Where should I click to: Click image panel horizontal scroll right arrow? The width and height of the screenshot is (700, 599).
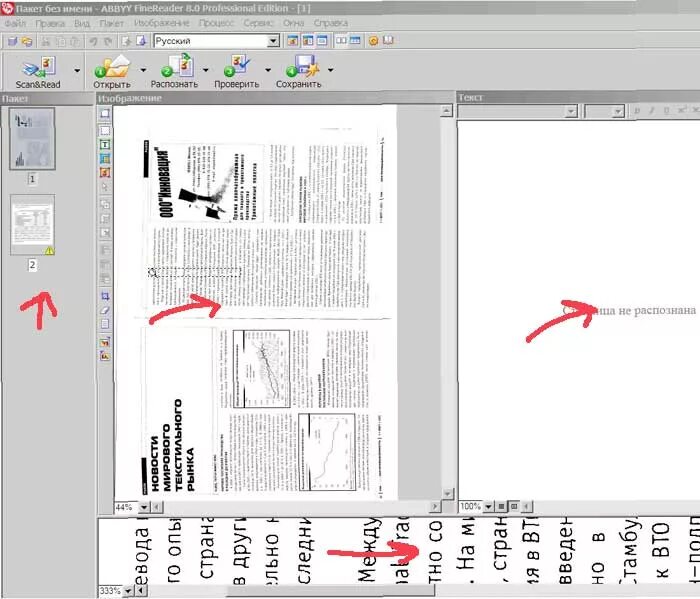435,507
